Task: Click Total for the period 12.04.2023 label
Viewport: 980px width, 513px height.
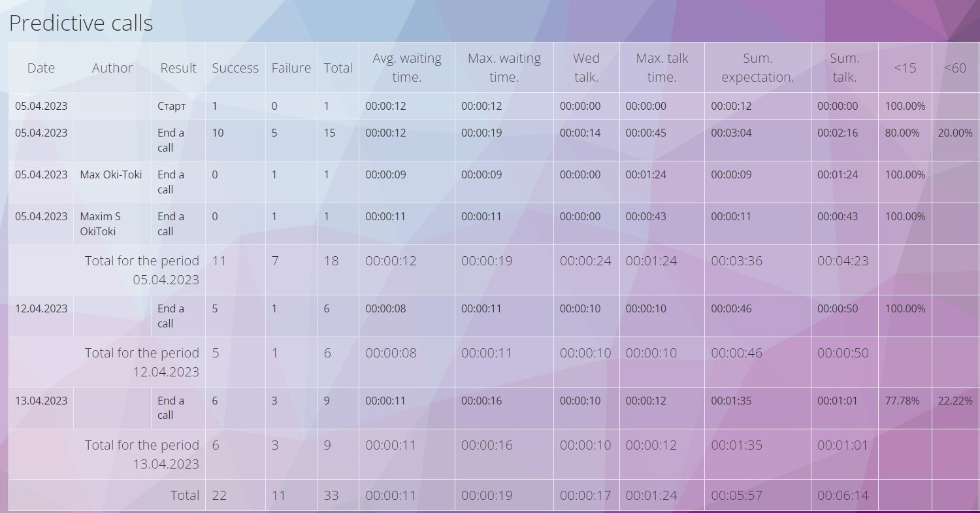Action: click(142, 362)
